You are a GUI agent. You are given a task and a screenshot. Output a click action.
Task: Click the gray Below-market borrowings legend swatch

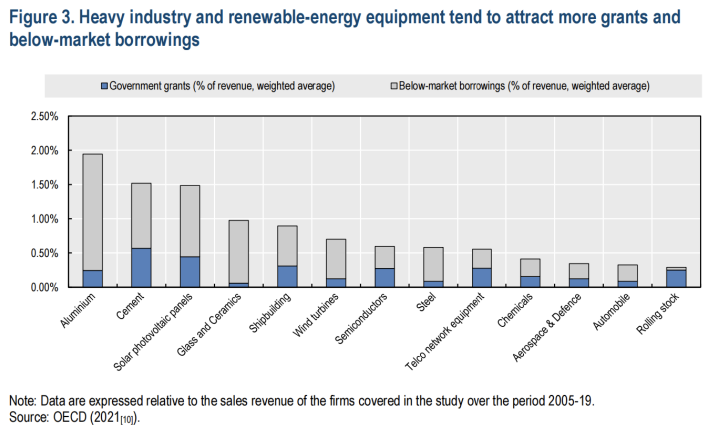point(392,87)
